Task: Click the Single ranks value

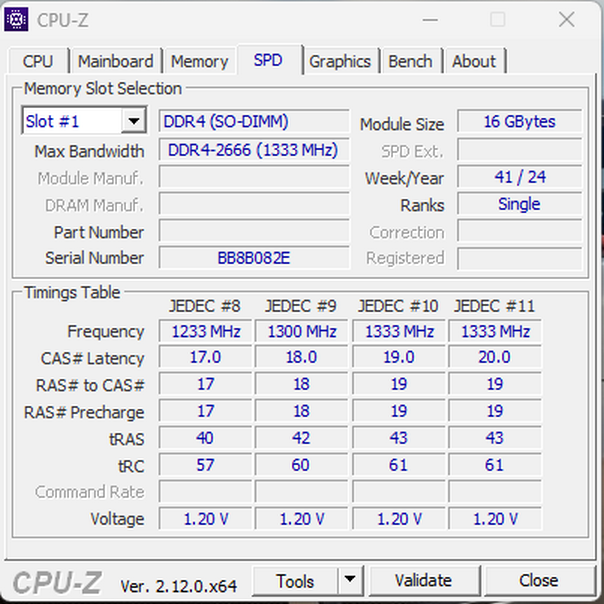Action: [x=519, y=204]
